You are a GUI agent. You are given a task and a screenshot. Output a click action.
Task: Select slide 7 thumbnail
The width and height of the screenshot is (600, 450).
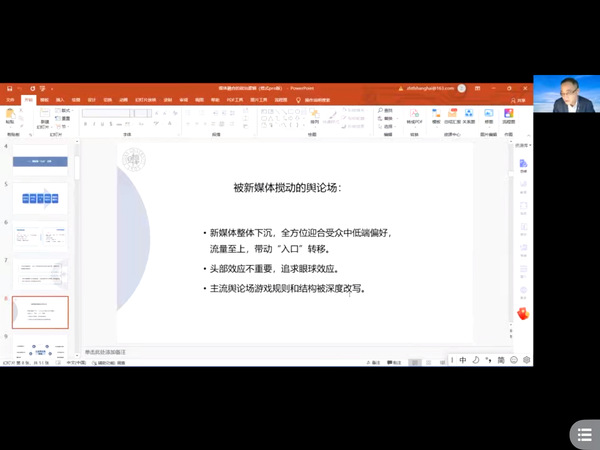point(40,274)
